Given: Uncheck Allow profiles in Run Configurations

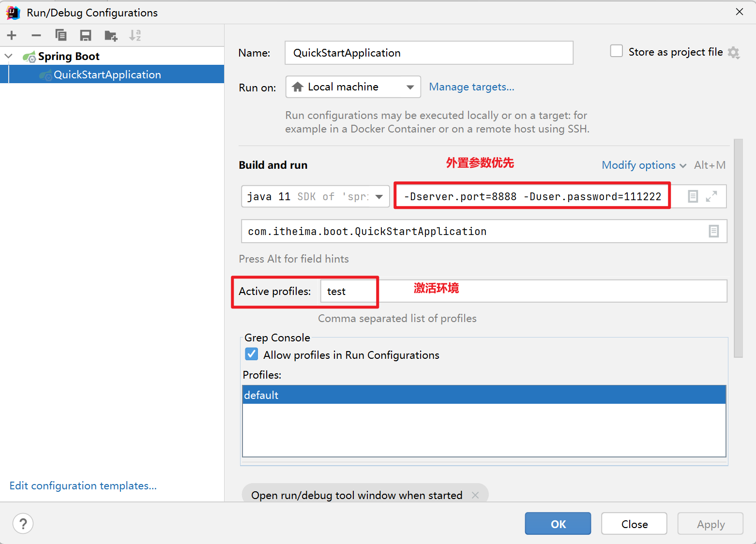Looking at the screenshot, I should pyautogui.click(x=252, y=354).
